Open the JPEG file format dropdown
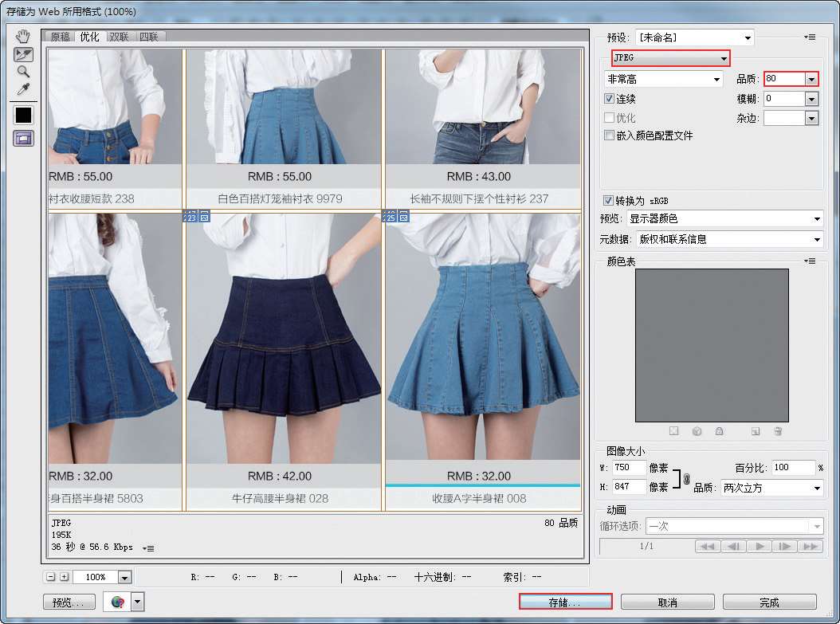Screen dimensions: 840x624 coord(670,58)
